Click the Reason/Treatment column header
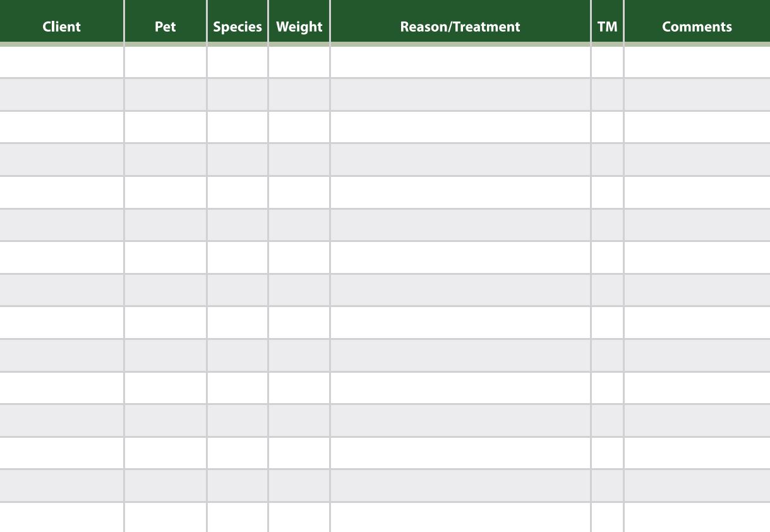The image size is (770, 532). 460,27
